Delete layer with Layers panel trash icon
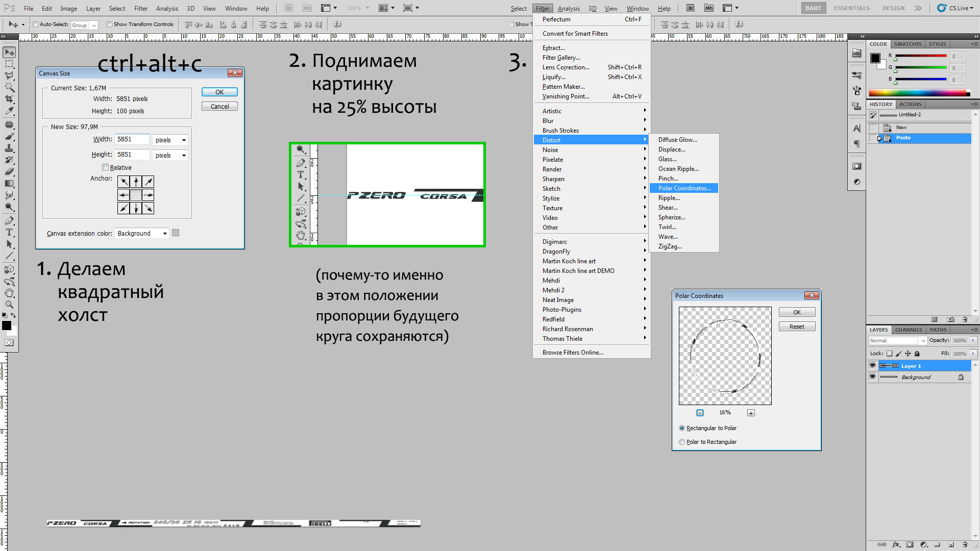980x551 pixels. pos(965,544)
